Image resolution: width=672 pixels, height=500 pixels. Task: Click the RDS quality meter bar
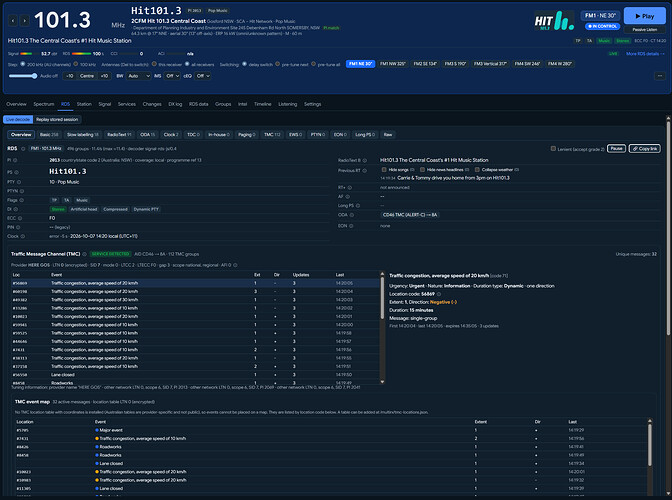pyautogui.click(x=81, y=54)
